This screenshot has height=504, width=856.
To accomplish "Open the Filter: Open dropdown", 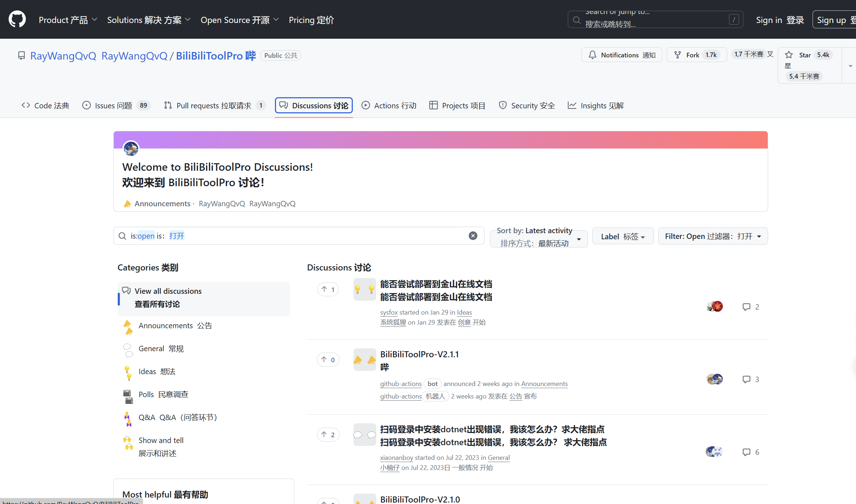I will 713,236.
